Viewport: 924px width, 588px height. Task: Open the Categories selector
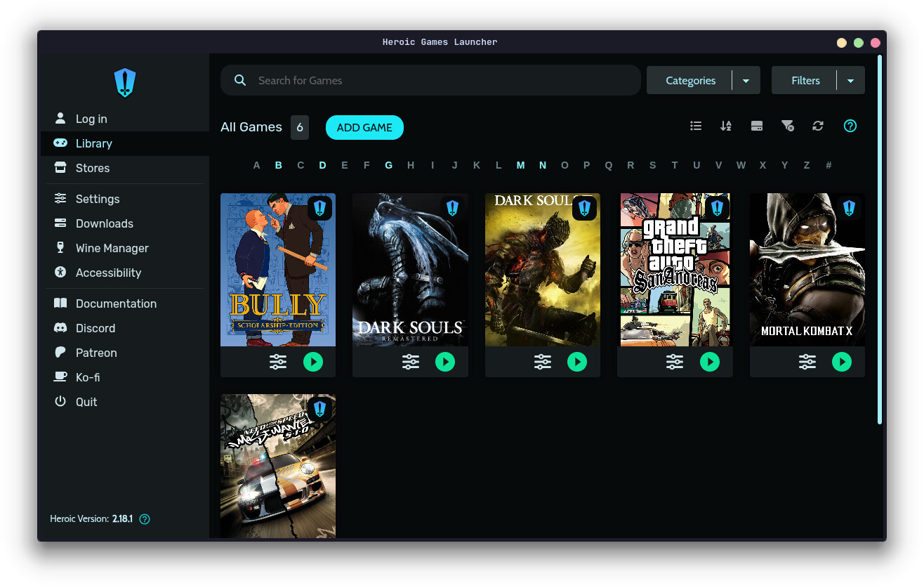coord(689,81)
